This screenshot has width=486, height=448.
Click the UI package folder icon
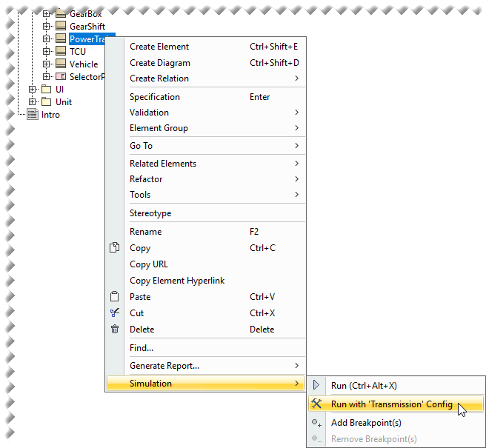point(47,89)
